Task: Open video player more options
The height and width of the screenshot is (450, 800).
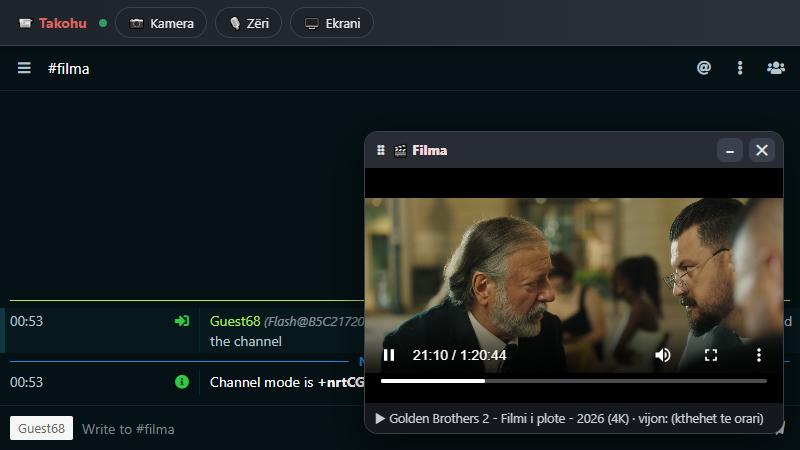Action: click(759, 355)
